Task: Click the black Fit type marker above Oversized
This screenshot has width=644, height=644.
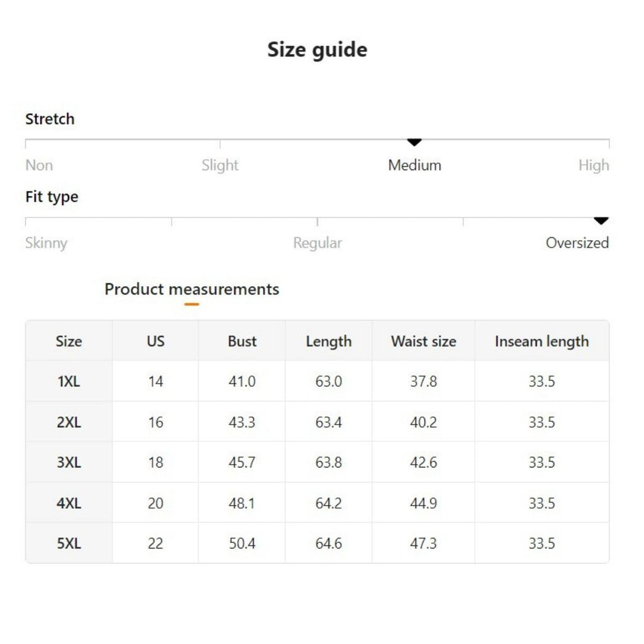Action: pyautogui.click(x=601, y=221)
